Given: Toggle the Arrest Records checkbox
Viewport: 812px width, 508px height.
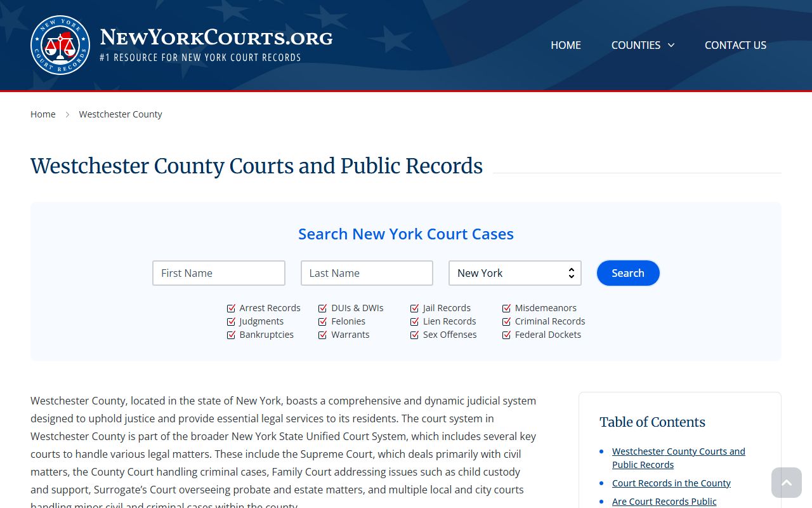Looking at the screenshot, I should pos(231,308).
